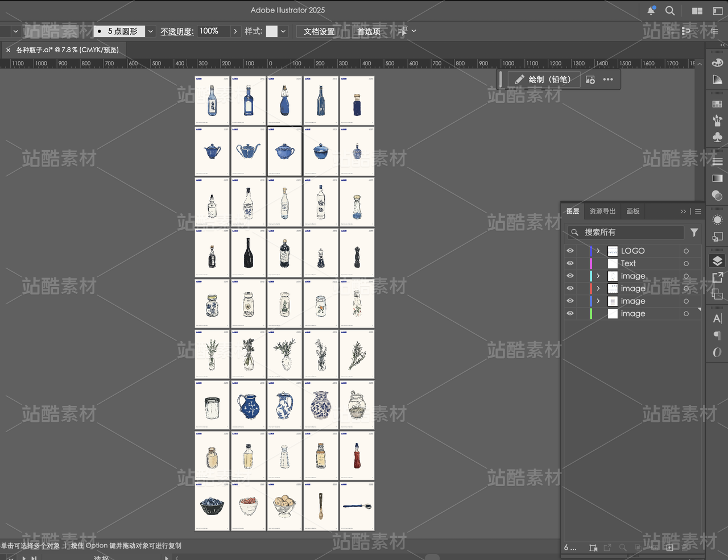Open the Stroke panel icon
The image size is (728, 560).
point(717,162)
